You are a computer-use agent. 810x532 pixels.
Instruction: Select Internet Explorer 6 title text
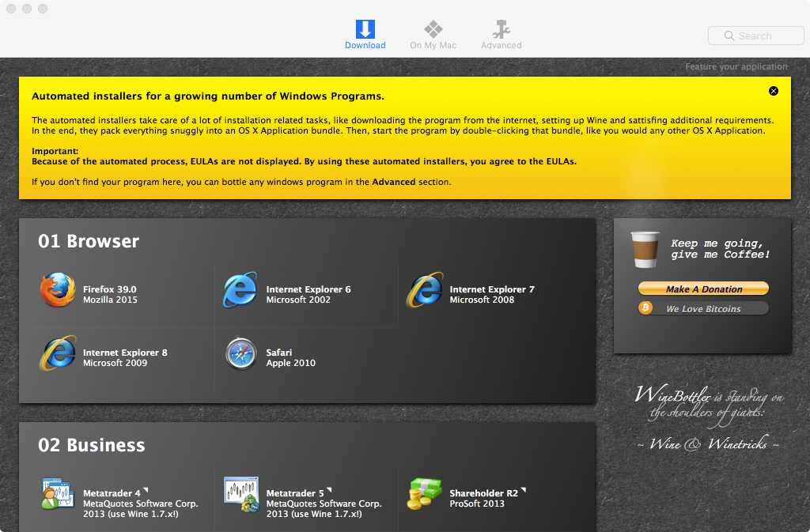tap(308, 289)
